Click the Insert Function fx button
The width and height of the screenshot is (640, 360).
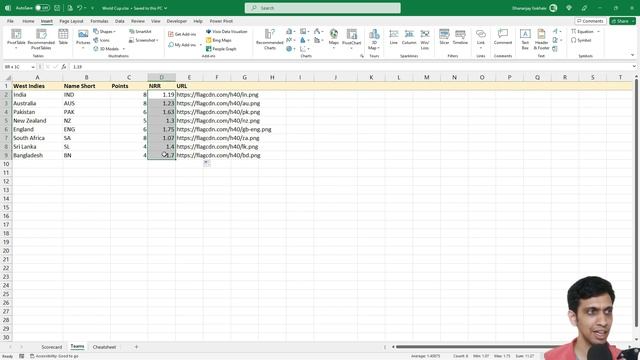click(64, 67)
